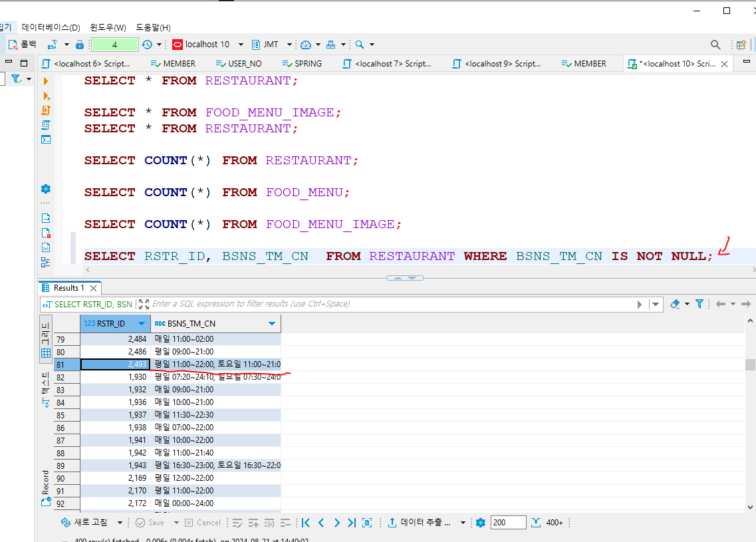Open the 윈도우(W) menu

pyautogui.click(x=108, y=27)
